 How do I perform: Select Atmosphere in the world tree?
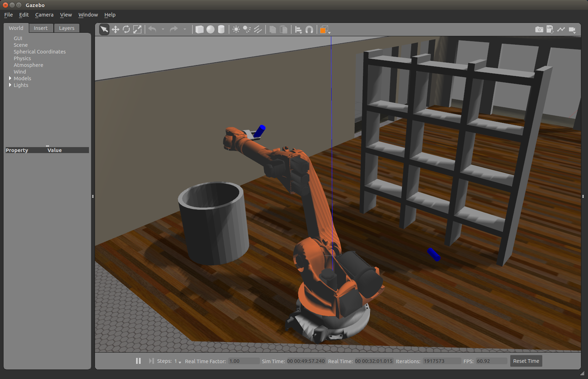(28, 65)
